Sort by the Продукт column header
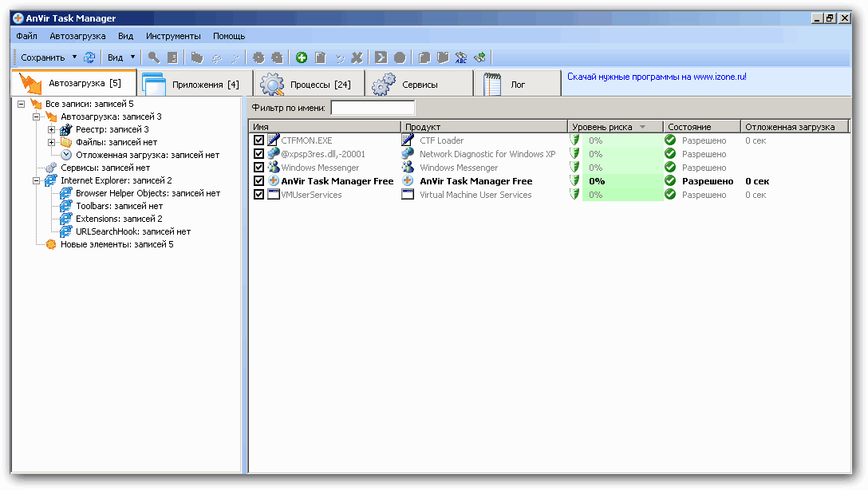 [484, 127]
